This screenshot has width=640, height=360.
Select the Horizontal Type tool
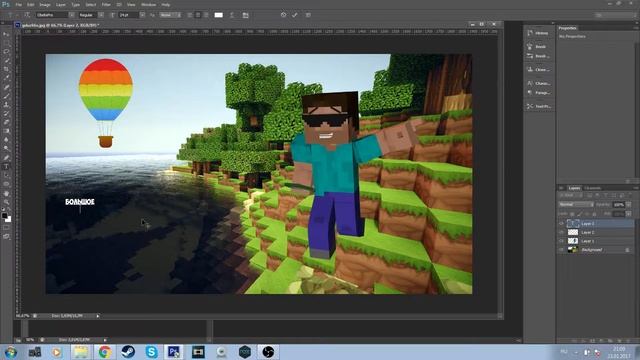[6, 167]
